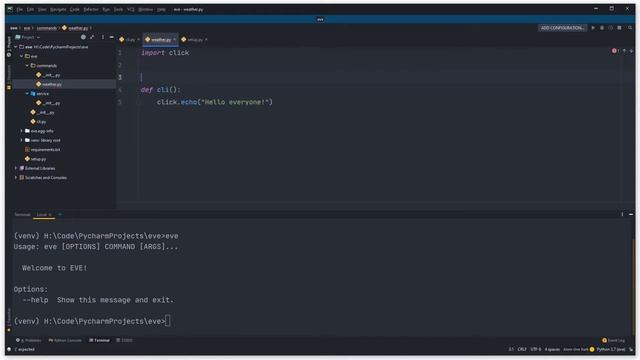Open Search Everywhere magnifier icon
The height and width of the screenshot is (360, 640).
(630, 28)
